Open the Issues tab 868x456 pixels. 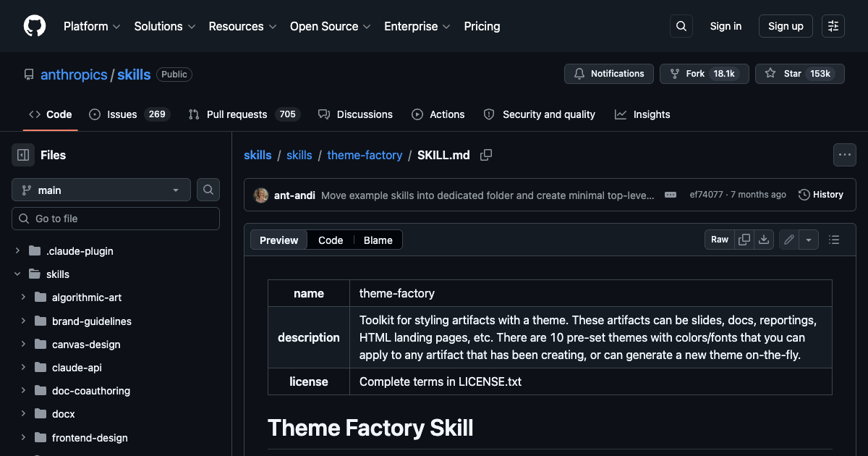[129, 114]
